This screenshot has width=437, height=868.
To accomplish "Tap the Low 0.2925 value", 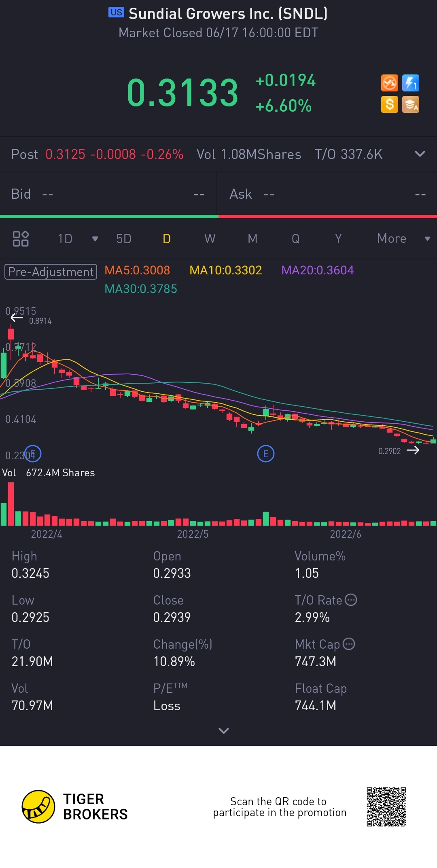I will point(30,618).
